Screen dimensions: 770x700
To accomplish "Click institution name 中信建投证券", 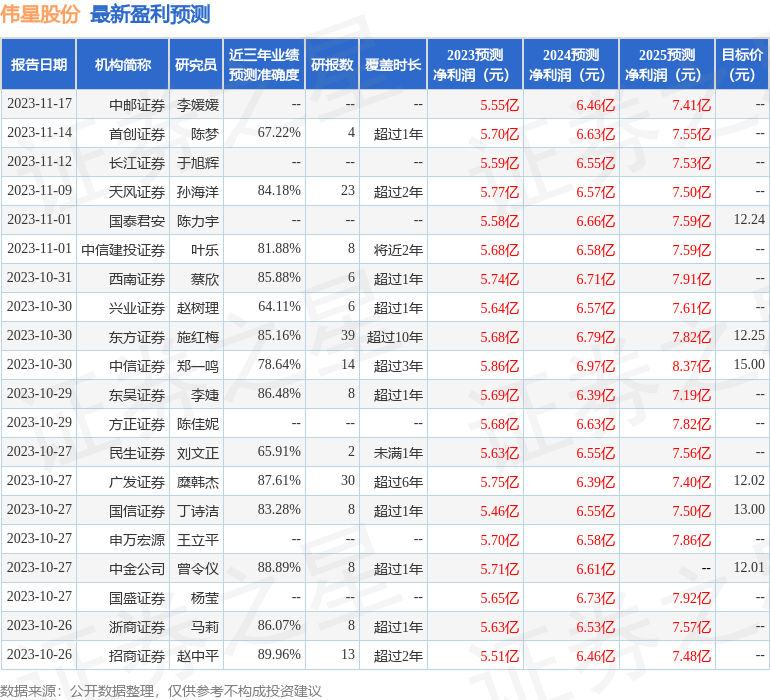I will (x=123, y=250).
